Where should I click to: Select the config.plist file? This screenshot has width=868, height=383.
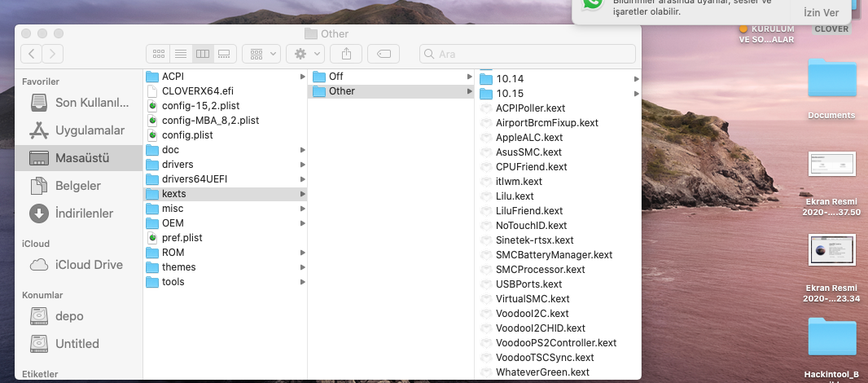(187, 135)
